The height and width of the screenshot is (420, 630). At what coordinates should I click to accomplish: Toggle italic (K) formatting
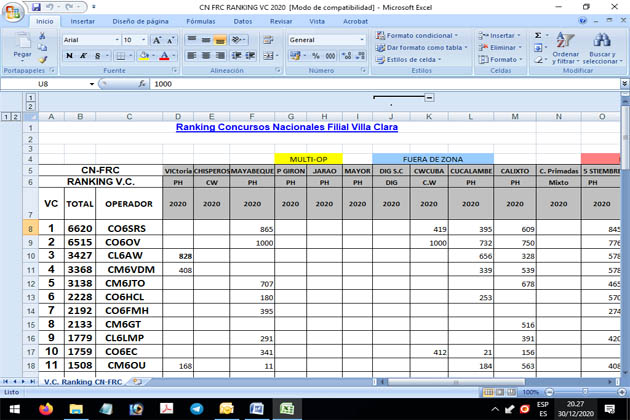(84, 55)
